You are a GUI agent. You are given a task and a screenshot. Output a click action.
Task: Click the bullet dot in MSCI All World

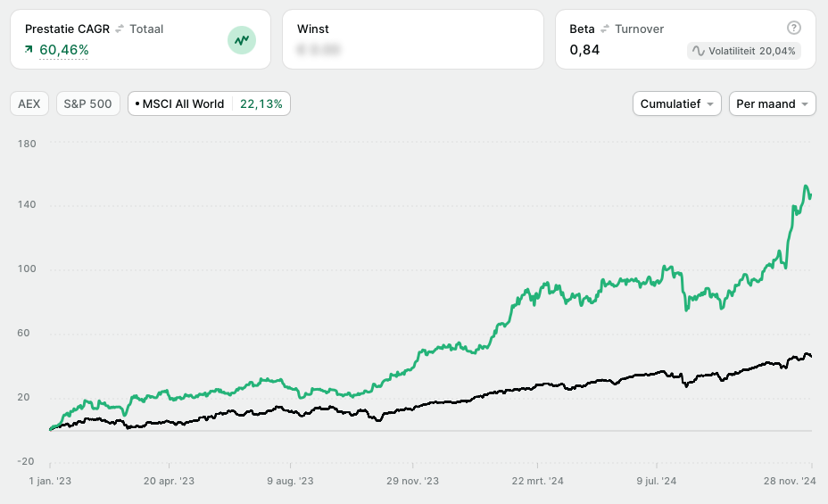click(137, 104)
